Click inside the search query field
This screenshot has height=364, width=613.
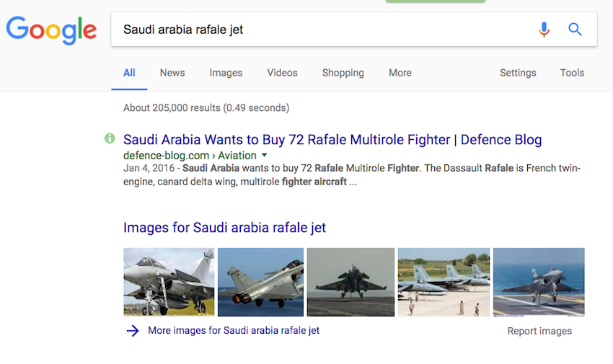[x=317, y=30]
